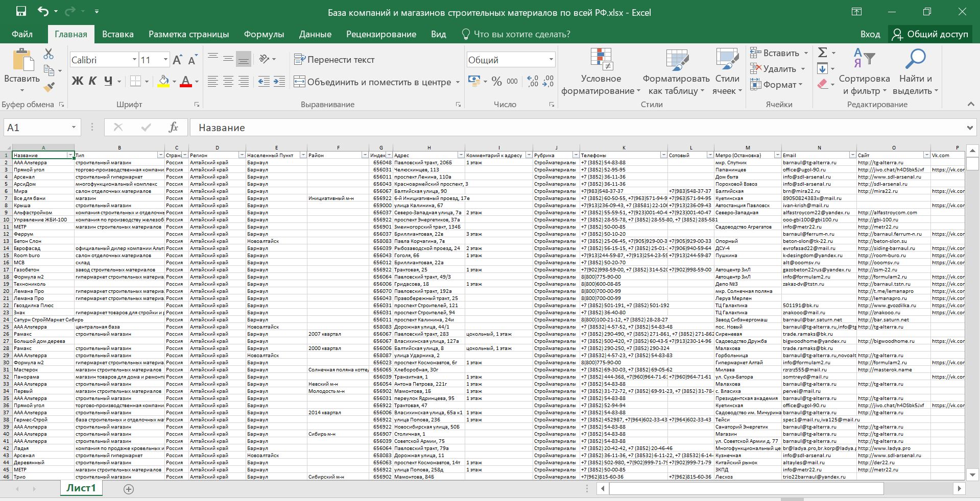Click the Name Box showing A1

36,128
